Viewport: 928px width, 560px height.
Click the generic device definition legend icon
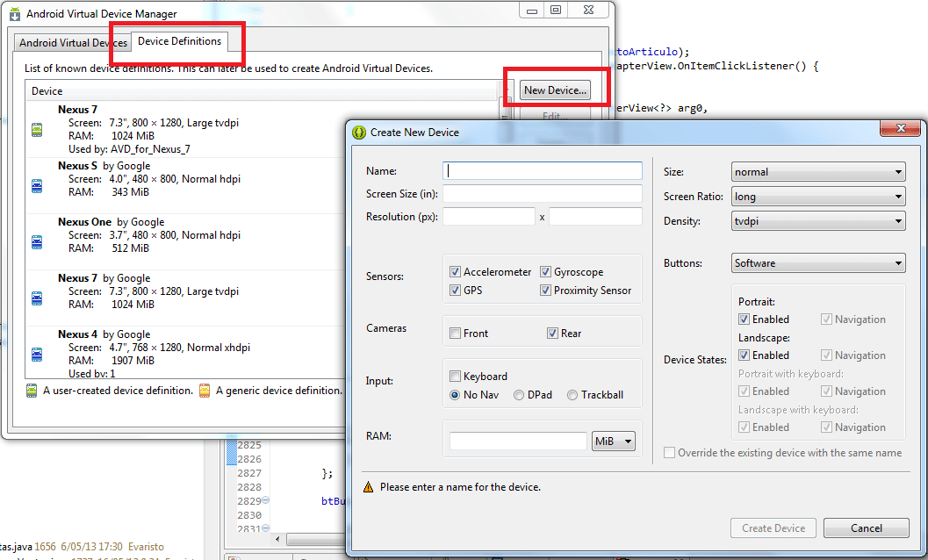[x=205, y=391]
